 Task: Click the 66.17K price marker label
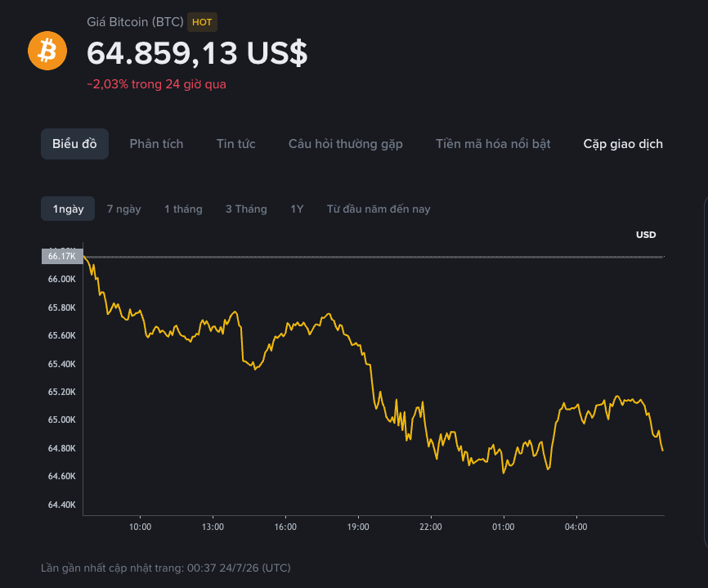(62, 256)
